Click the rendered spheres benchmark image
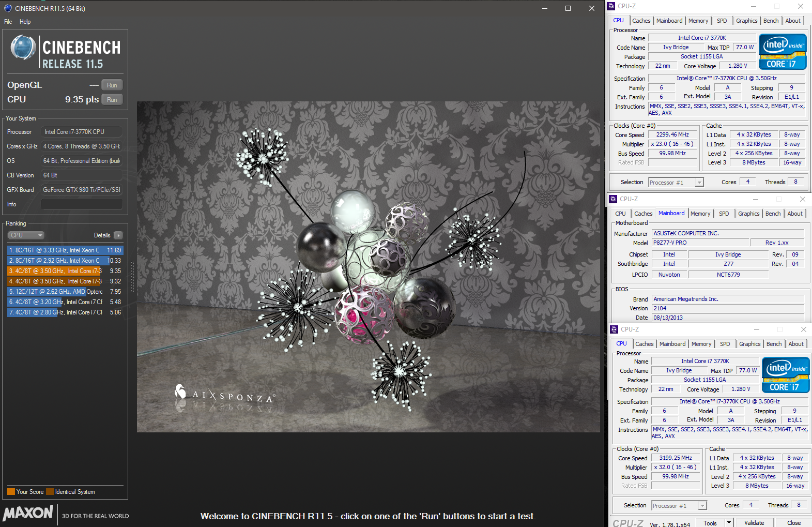The height and width of the screenshot is (527, 812). (x=368, y=267)
